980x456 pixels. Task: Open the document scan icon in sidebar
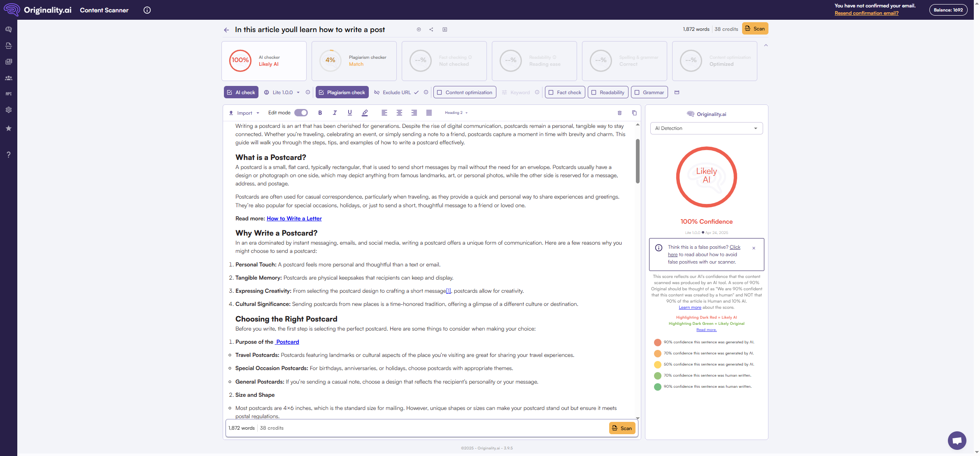click(9, 46)
